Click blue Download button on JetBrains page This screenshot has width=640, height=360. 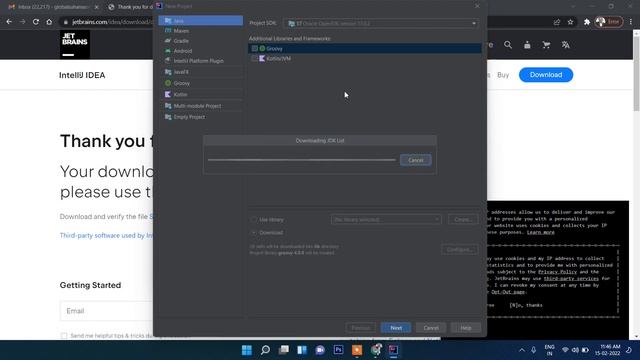tap(546, 75)
